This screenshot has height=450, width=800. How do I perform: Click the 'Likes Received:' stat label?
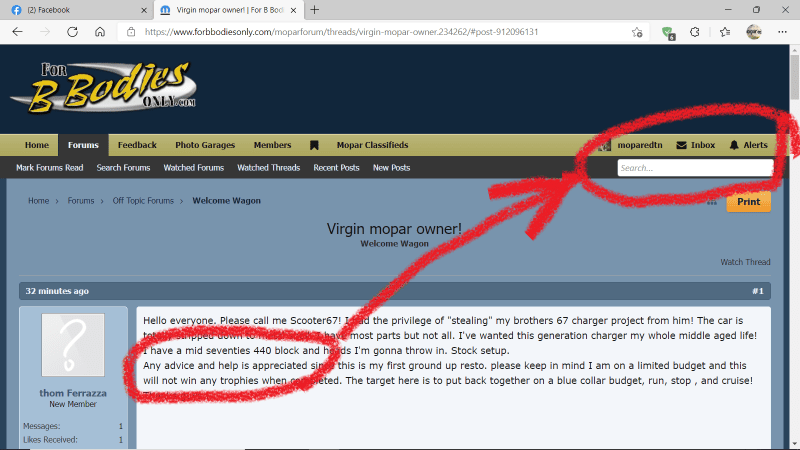(51, 440)
